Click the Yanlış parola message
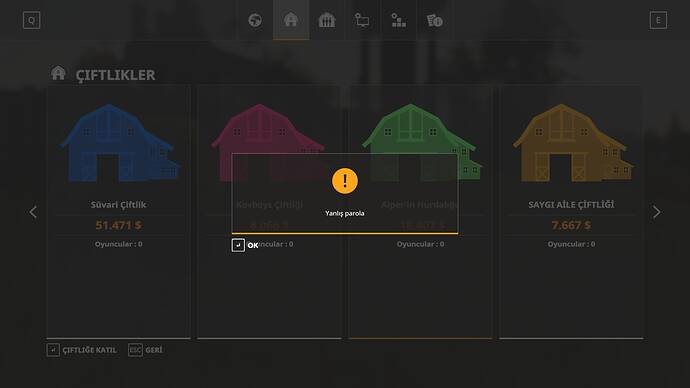Image resolution: width=690 pixels, height=388 pixels. click(345, 213)
